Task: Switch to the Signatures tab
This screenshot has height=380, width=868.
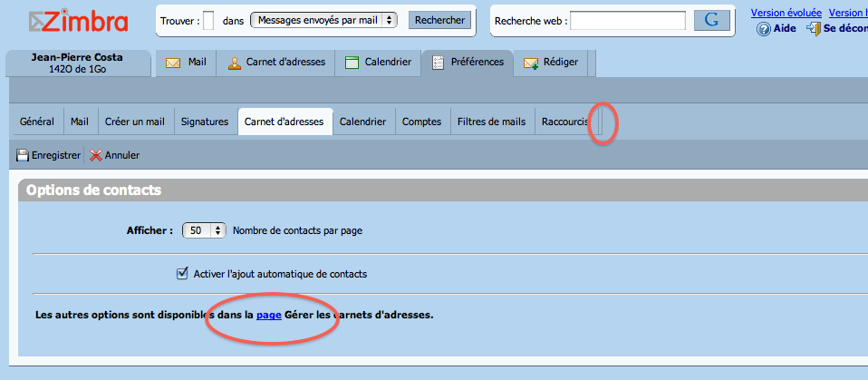Action: pos(205,122)
